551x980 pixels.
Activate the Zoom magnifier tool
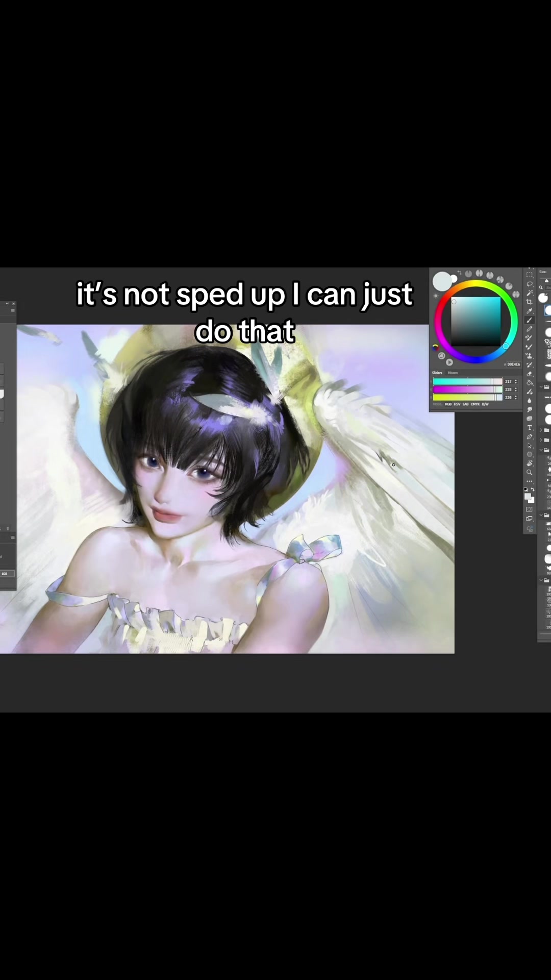tap(529, 472)
